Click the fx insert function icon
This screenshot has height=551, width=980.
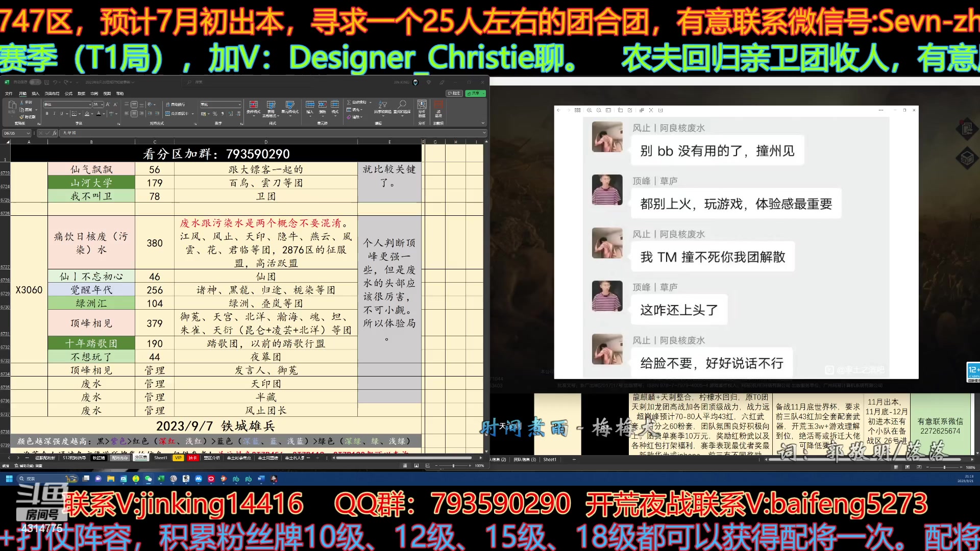tap(54, 133)
